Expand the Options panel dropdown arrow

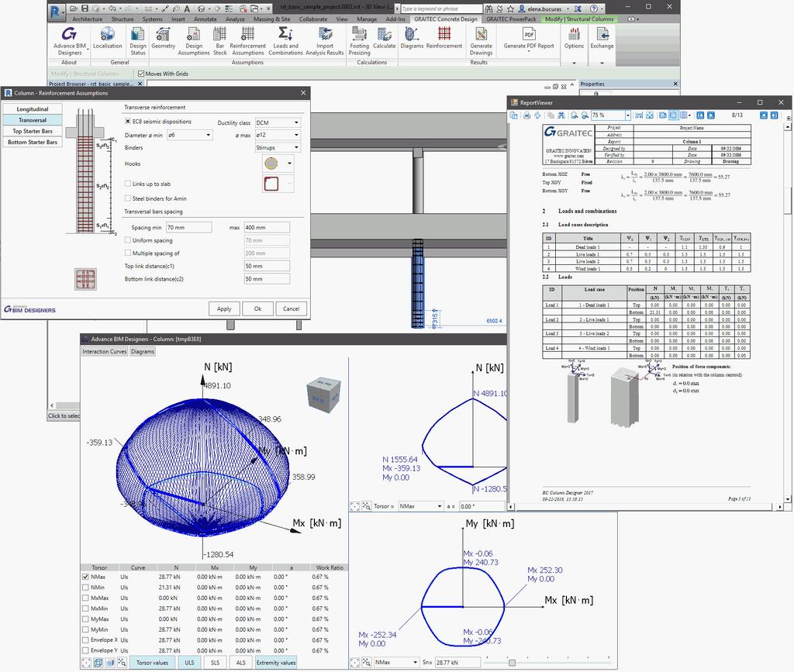[574, 64]
